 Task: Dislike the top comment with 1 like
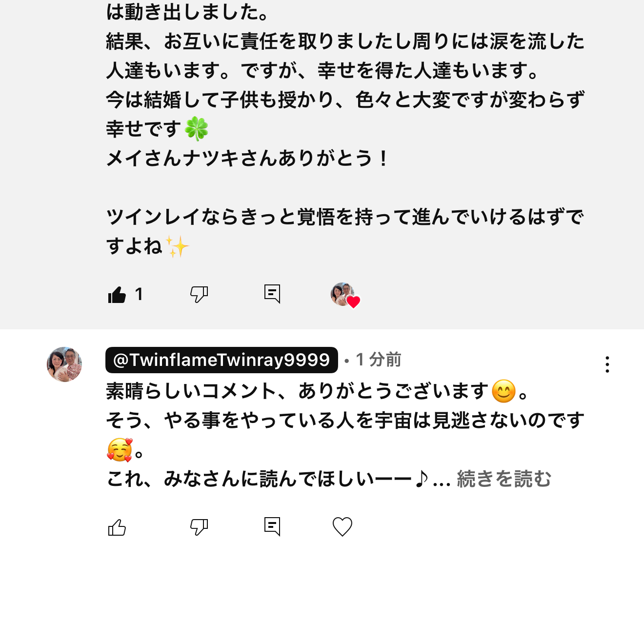click(x=199, y=294)
